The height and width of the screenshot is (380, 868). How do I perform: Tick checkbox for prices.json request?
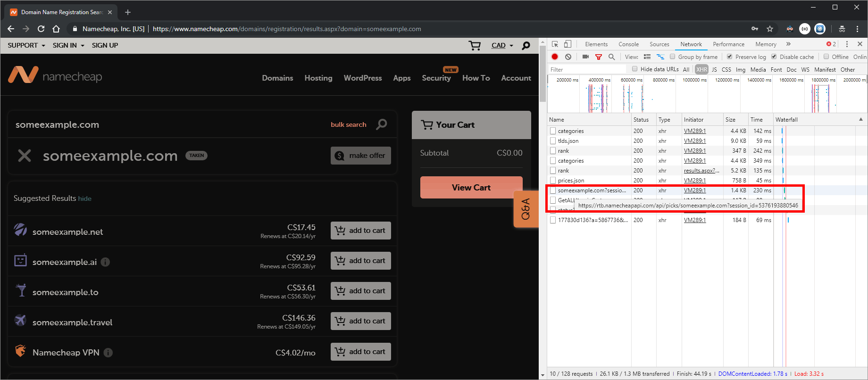pyautogui.click(x=553, y=181)
